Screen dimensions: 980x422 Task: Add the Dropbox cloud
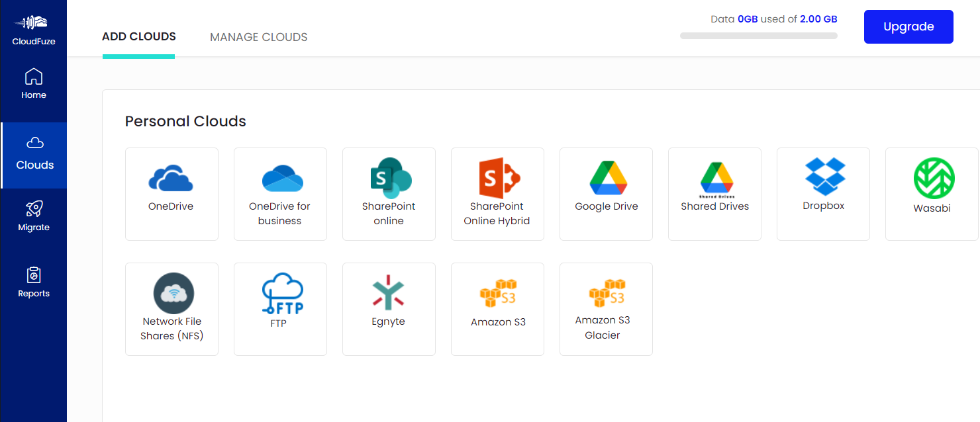[x=823, y=194]
